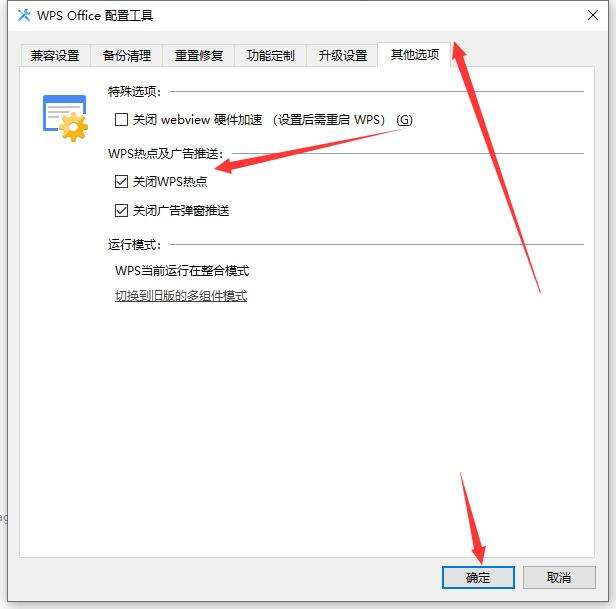This screenshot has height=609, width=616.
Task: Confirm settings with the 确定 button
Action: [478, 577]
